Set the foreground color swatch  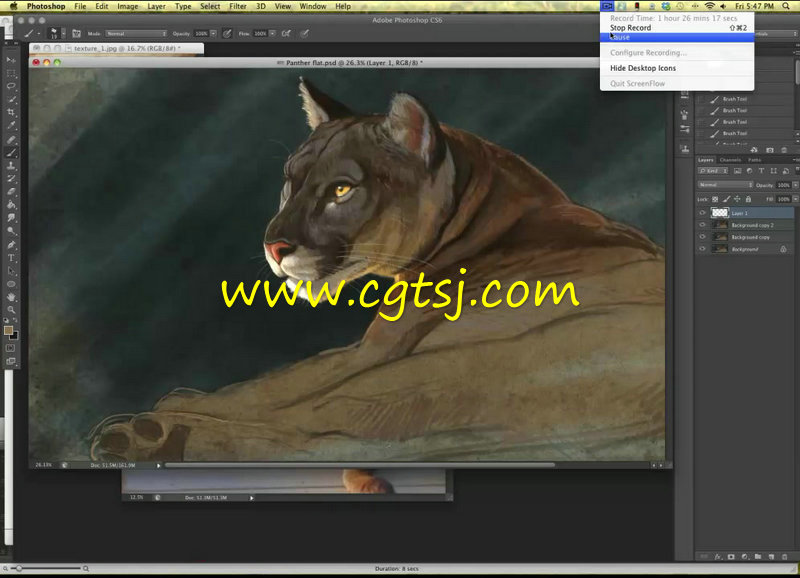pos(8,330)
